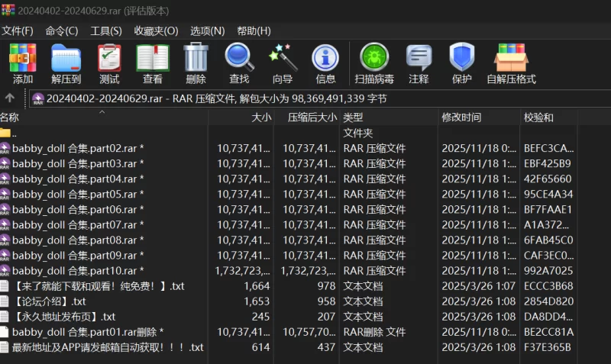Go up one folder level arrow
This screenshot has height=364, width=611.
(10, 98)
